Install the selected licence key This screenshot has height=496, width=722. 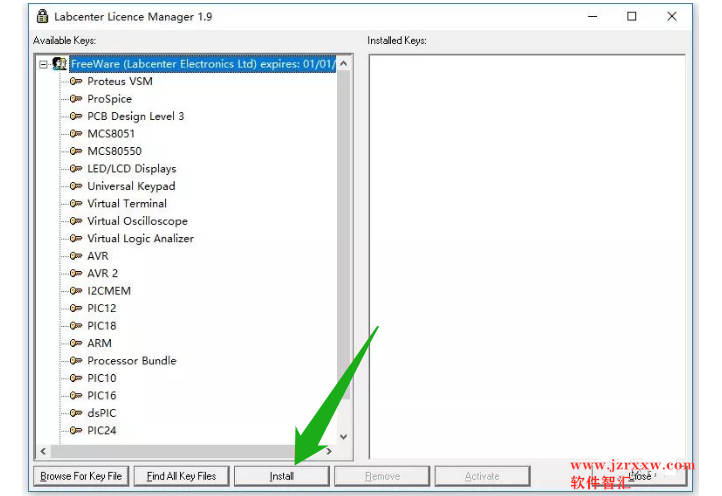pos(282,476)
